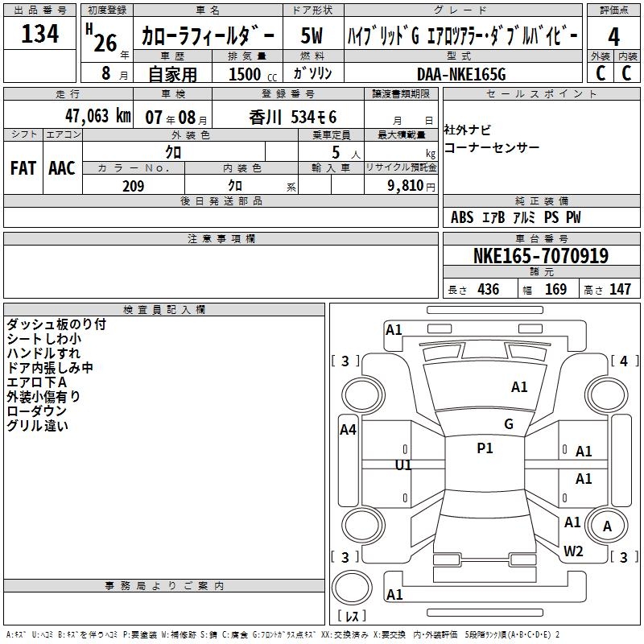
Task: Click the lot number 134
Action: pyautogui.click(x=39, y=34)
